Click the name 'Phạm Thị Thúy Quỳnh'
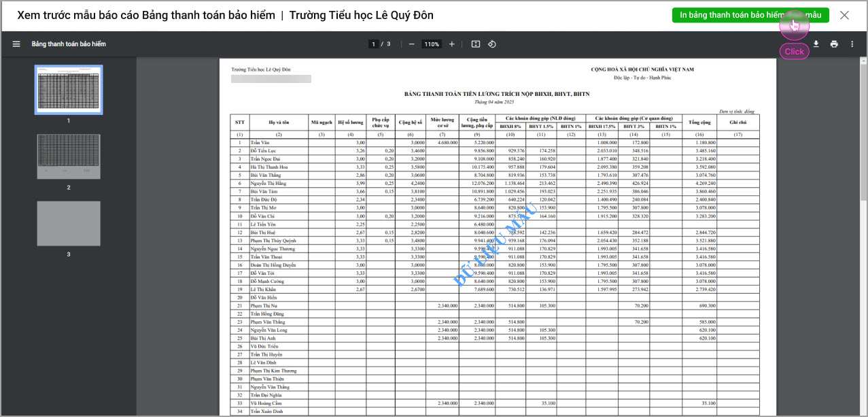This screenshot has width=868, height=417. pos(273,240)
